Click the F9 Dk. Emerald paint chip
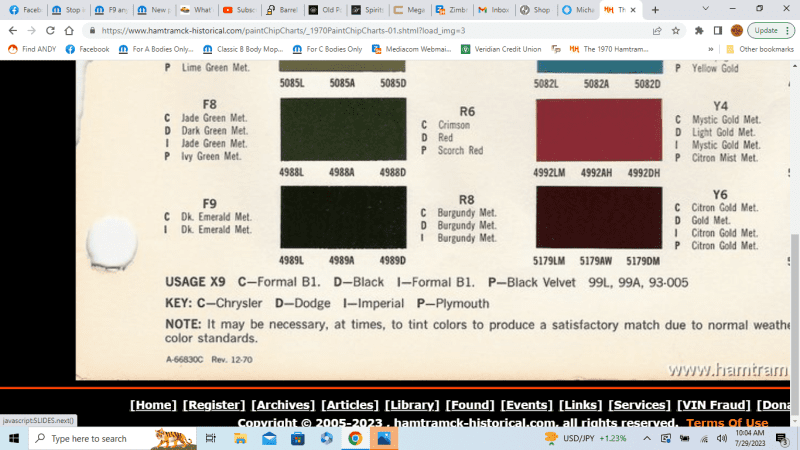The image size is (800, 450). point(343,217)
